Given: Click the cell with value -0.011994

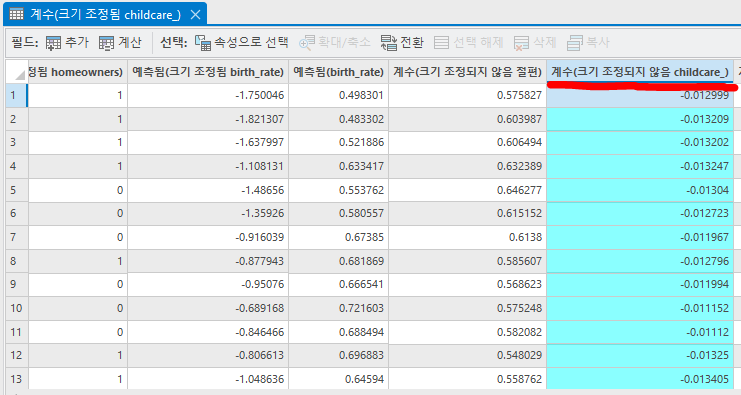Looking at the screenshot, I should [x=640, y=284].
